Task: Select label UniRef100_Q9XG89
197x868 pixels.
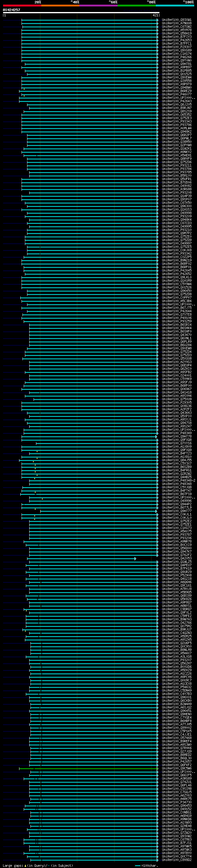Action: [x=176, y=50]
